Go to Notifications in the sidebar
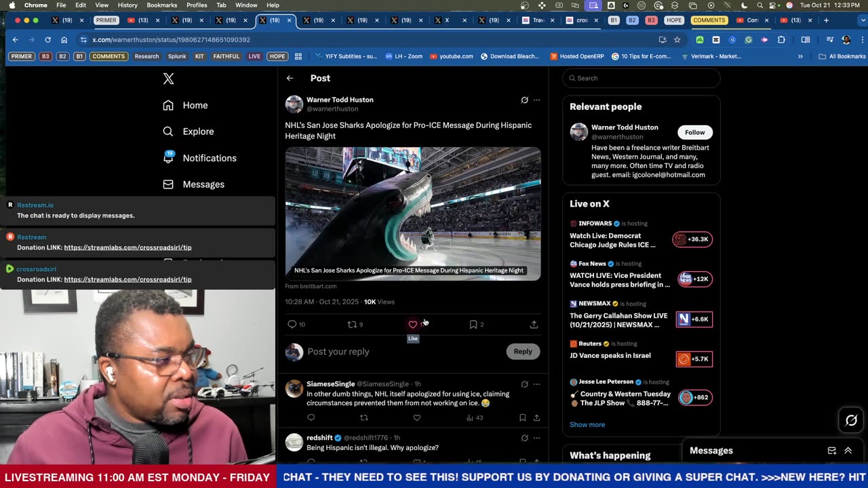 (209, 158)
